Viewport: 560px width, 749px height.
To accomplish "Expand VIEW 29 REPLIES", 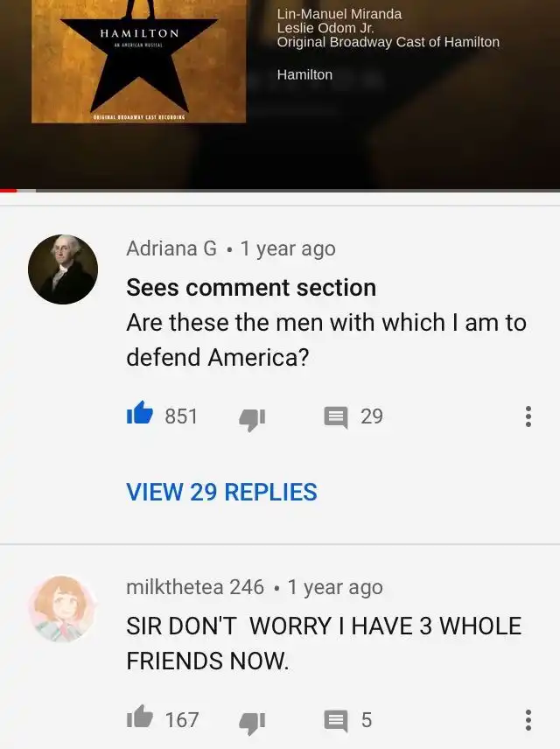I will click(221, 492).
